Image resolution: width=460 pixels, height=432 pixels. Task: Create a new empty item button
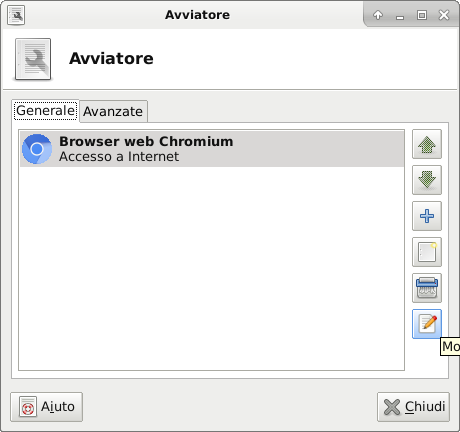click(x=427, y=252)
